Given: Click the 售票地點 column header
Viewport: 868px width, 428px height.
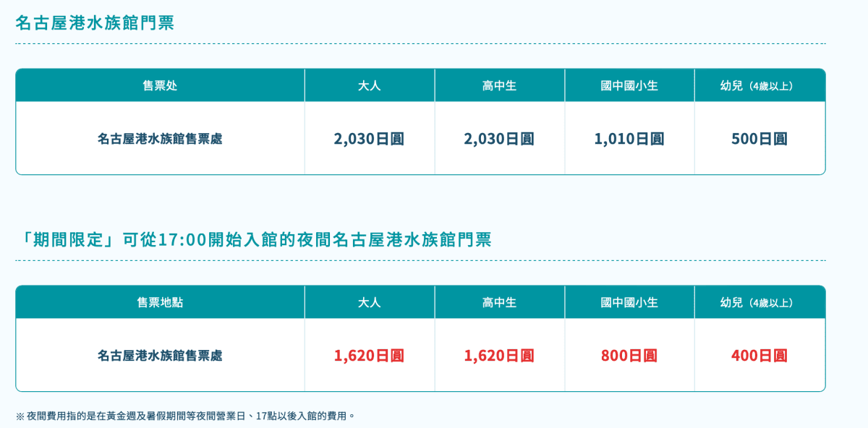Looking at the screenshot, I should (160, 302).
